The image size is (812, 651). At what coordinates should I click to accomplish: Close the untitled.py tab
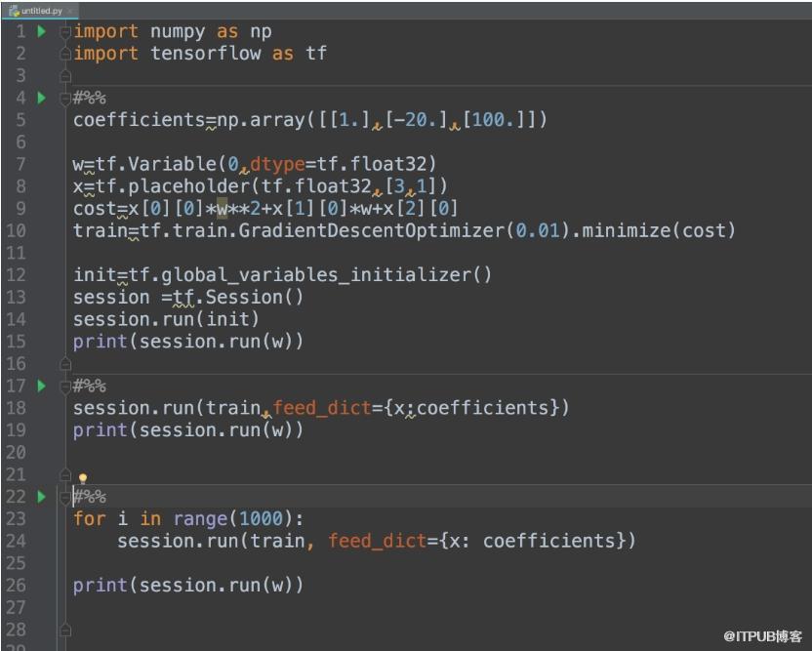[70, 11]
